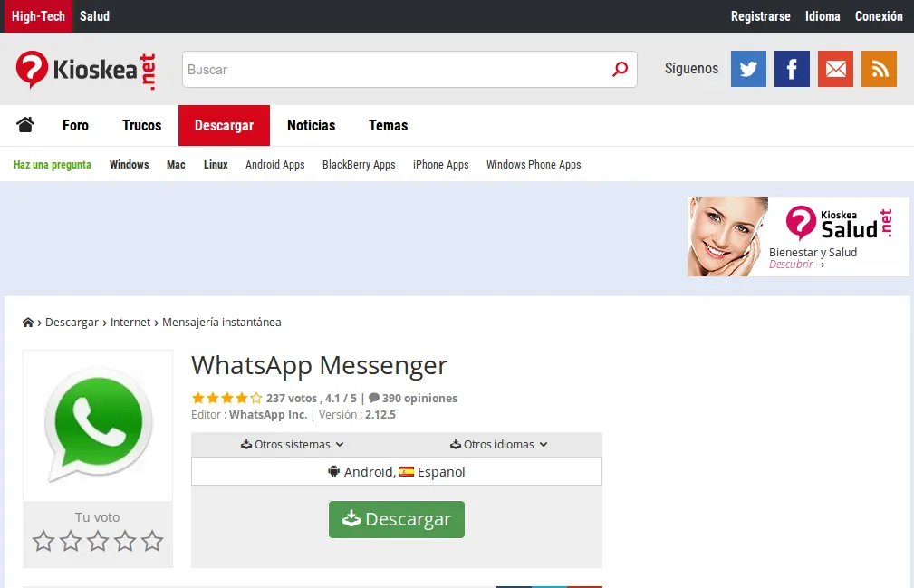Click the WhatsApp Messenger title
914x588 pixels.
320,365
